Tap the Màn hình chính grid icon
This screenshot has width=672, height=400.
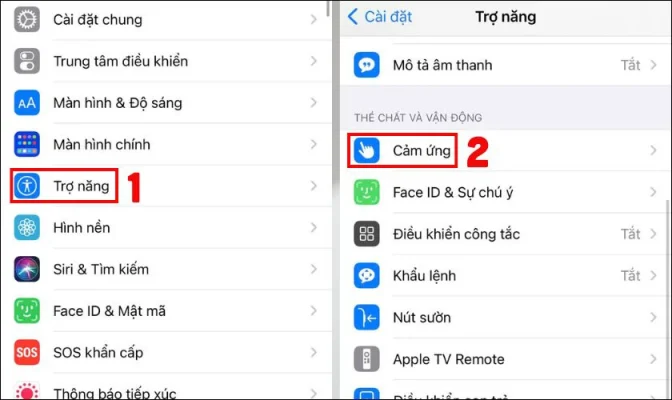coord(27,144)
